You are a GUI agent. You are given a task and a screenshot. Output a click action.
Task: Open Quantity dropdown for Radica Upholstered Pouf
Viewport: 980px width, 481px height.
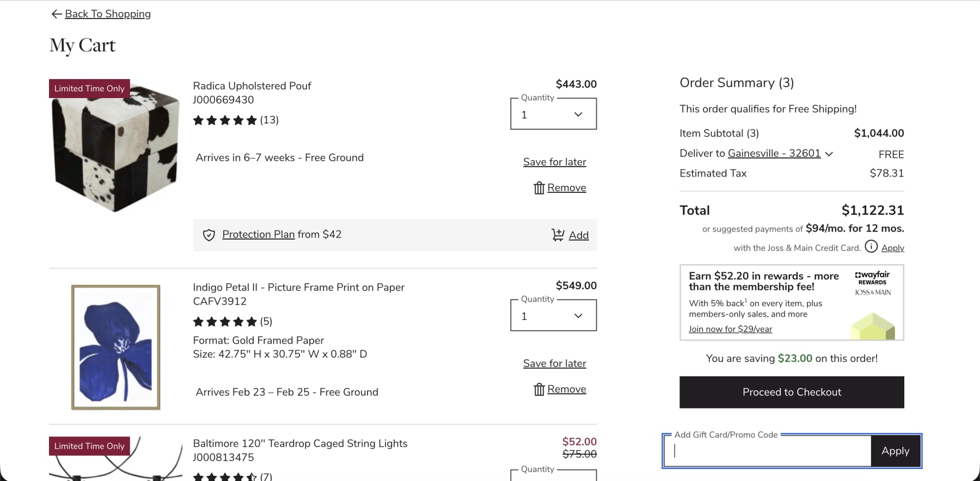553,114
